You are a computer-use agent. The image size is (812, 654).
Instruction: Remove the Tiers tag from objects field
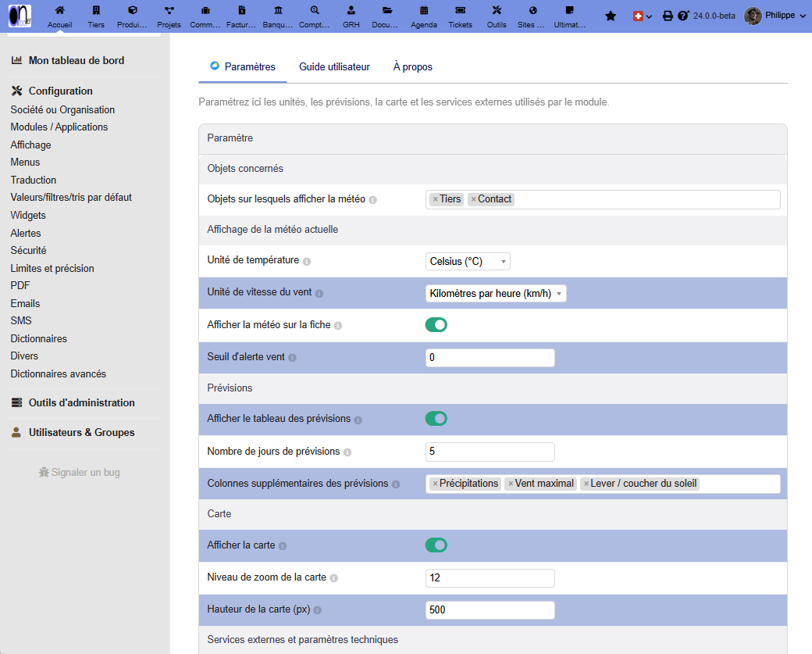(435, 199)
